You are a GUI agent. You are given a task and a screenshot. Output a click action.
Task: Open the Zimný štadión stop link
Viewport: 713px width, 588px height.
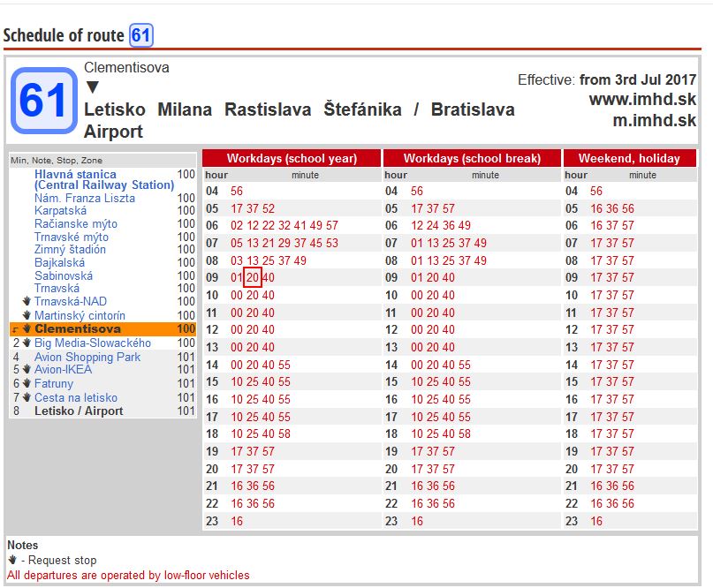point(70,249)
